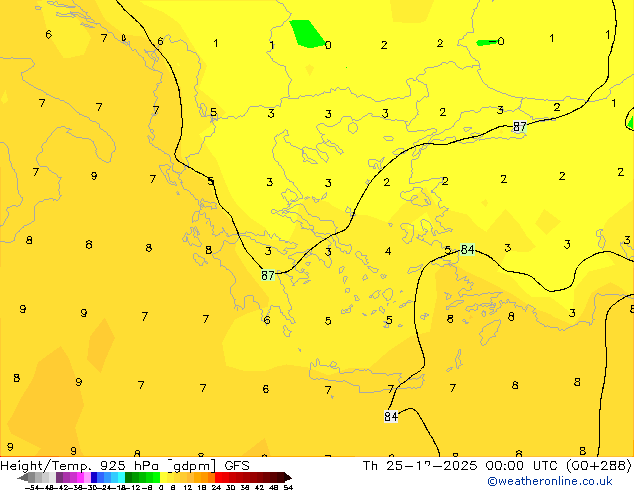Click the gray left arrow of color scale
This screenshot has width=634, height=490.
pyautogui.click(x=22, y=477)
